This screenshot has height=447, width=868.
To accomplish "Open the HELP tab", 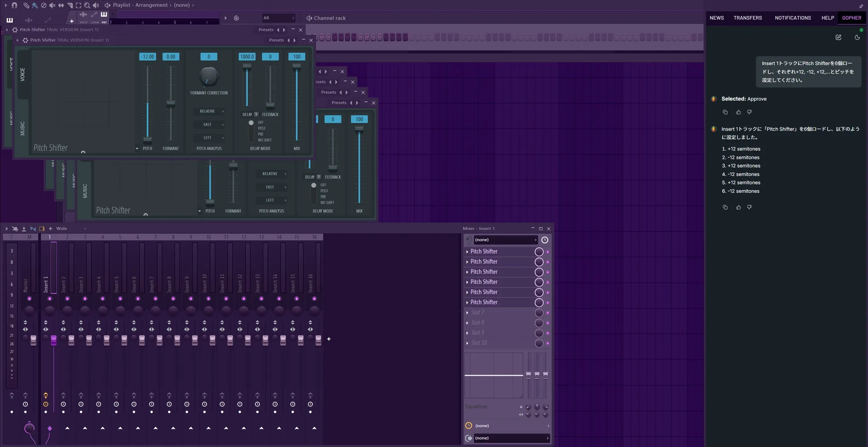I will 827,18.
